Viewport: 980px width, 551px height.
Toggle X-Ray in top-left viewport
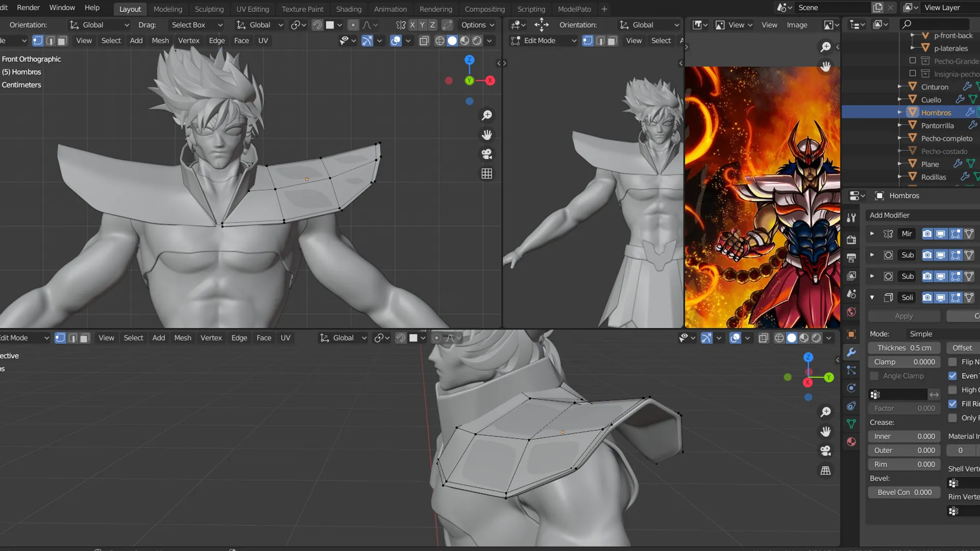tap(424, 41)
